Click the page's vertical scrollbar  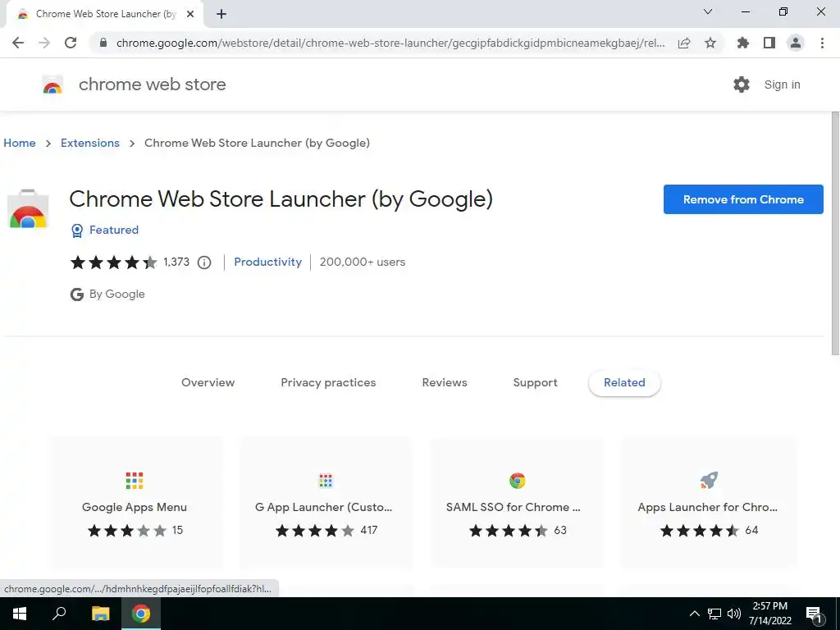coord(835,233)
